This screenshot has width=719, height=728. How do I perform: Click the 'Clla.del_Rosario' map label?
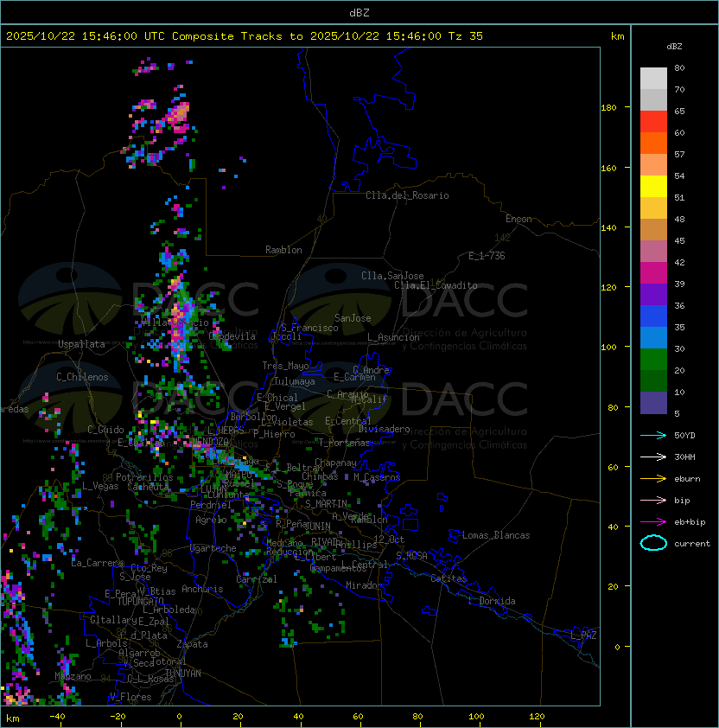tap(407, 195)
